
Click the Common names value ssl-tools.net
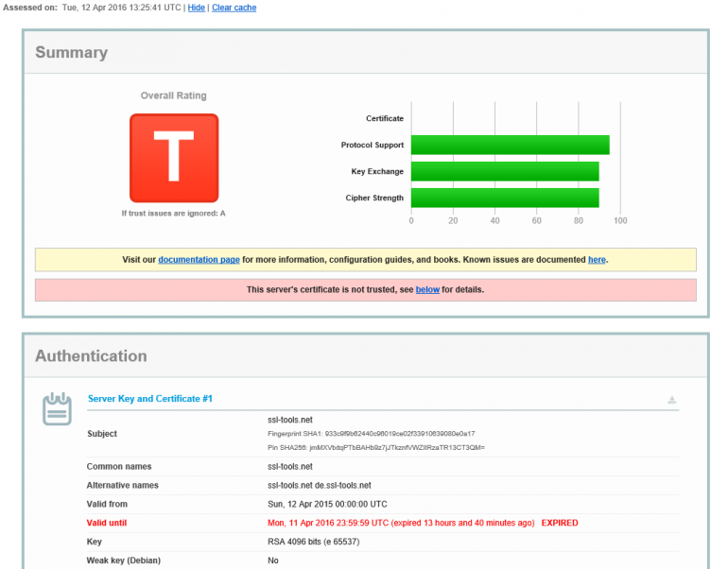click(290, 466)
